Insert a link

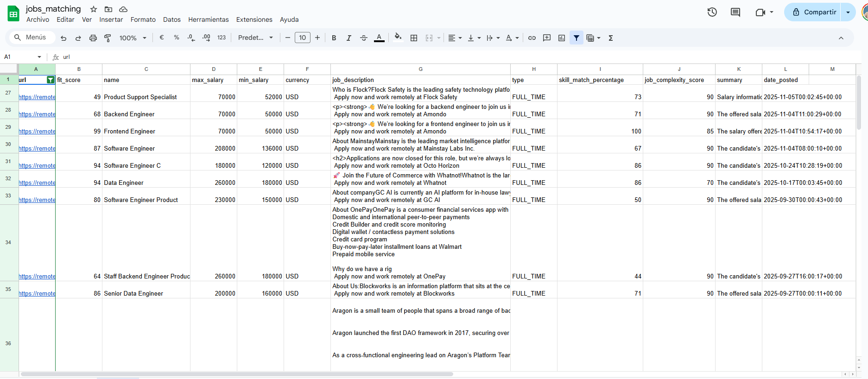point(532,38)
